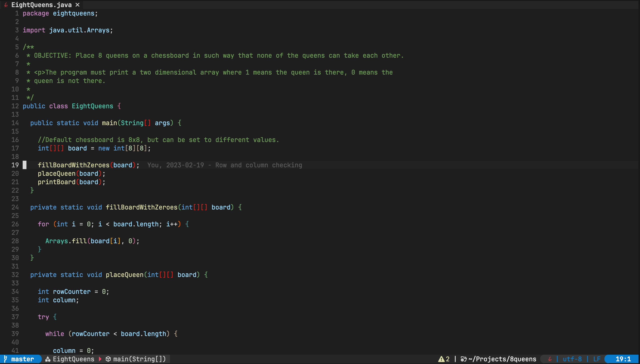This screenshot has width=640, height=364.
Task: Click the cube method icon before main(String[])
Action: pos(108,359)
